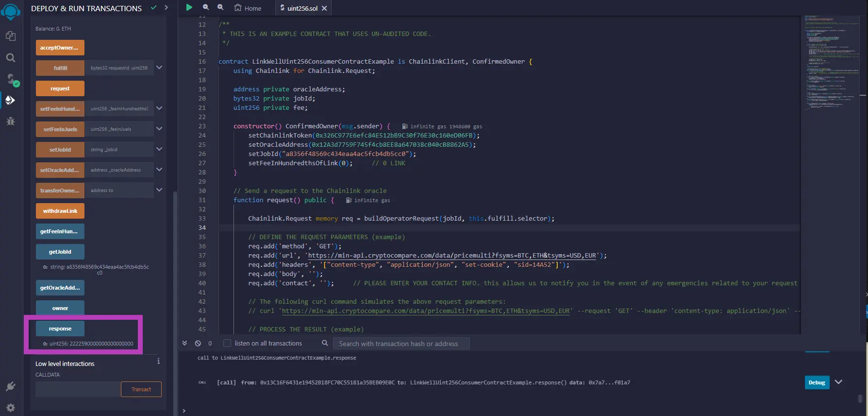Call the getOracleAddress function
This screenshot has height=416, width=868.
(60, 288)
